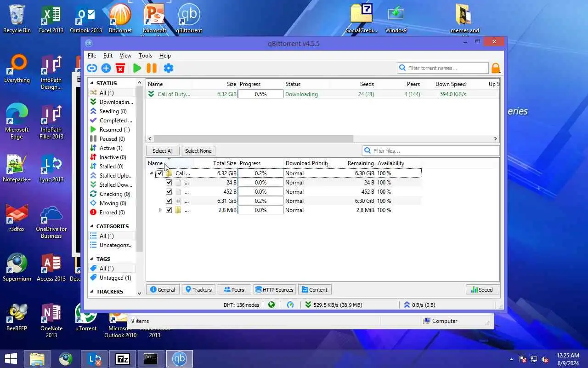Click the Filter torrent names search field
Screen dimensions: 588x368
pos(443,68)
